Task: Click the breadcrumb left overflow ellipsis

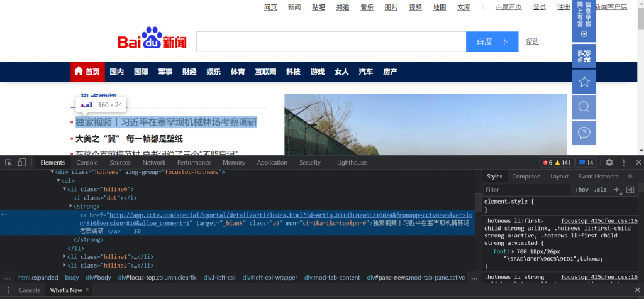Action: point(7,278)
